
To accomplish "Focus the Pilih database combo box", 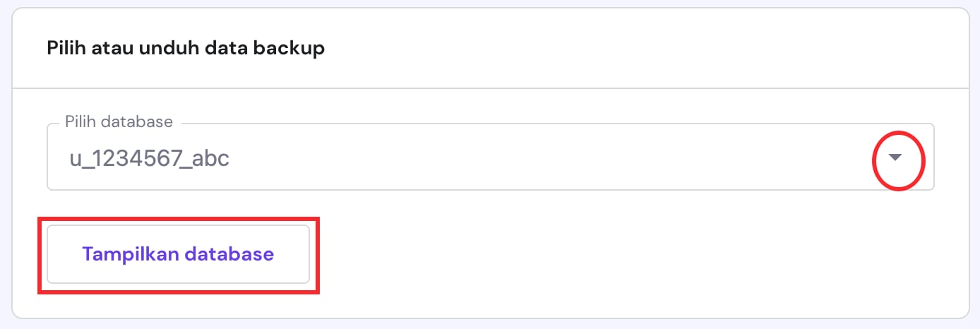I will point(490,158).
